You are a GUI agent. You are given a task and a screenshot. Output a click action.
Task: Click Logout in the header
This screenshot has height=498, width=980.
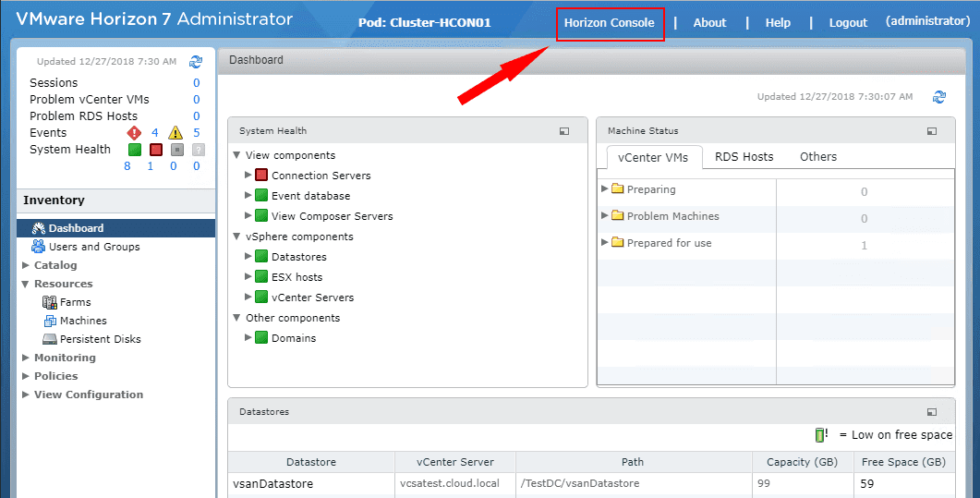(x=848, y=22)
